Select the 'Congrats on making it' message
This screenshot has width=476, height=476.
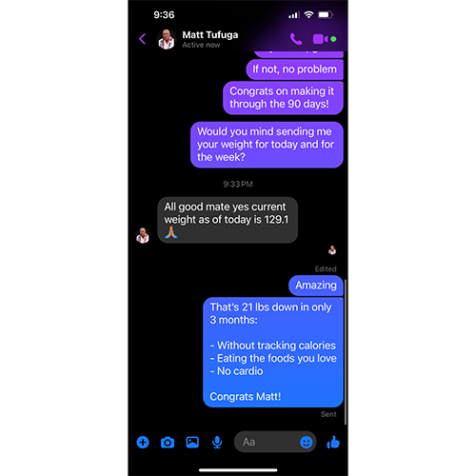coord(283,98)
